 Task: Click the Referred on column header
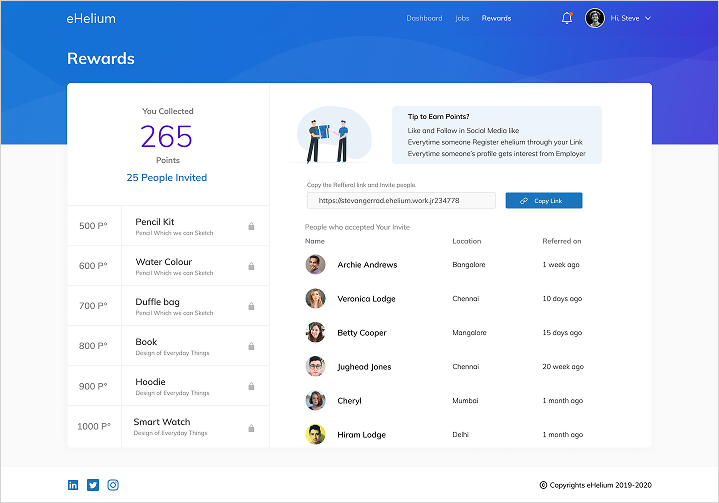(x=562, y=241)
